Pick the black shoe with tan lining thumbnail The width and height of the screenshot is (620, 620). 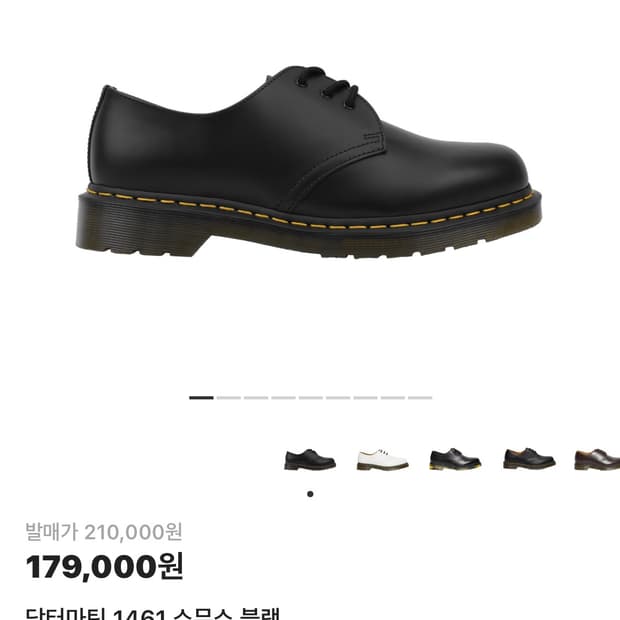point(529,459)
